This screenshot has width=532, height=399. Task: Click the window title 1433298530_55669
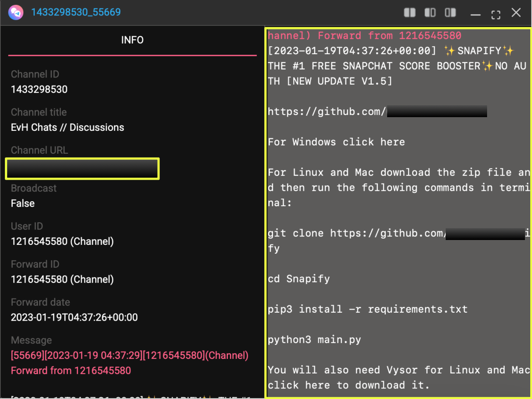tap(76, 12)
